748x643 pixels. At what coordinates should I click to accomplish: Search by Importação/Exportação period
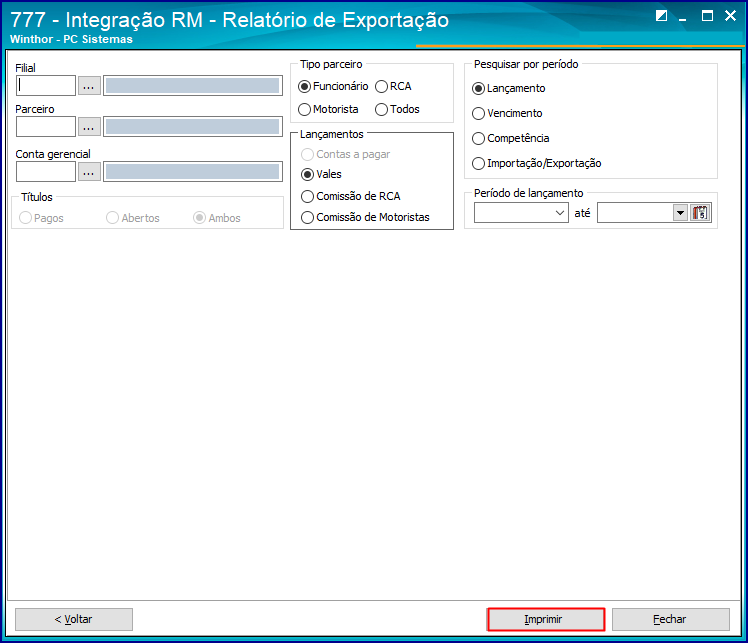pyautogui.click(x=537, y=164)
